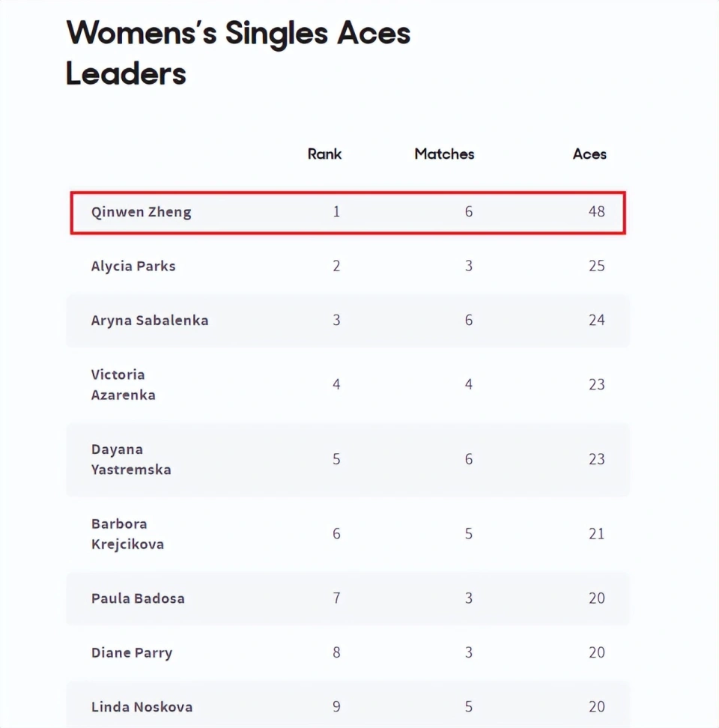Click Paula Badosa's matches count cell
Screen dimensions: 719x728
[469, 598]
